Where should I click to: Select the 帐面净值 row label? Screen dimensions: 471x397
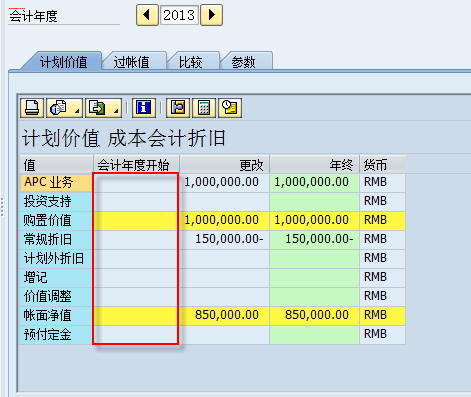click(x=56, y=315)
